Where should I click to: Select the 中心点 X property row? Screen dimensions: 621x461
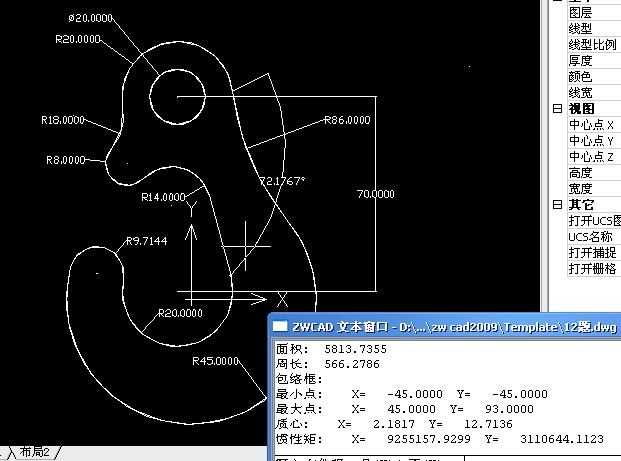tap(594, 125)
